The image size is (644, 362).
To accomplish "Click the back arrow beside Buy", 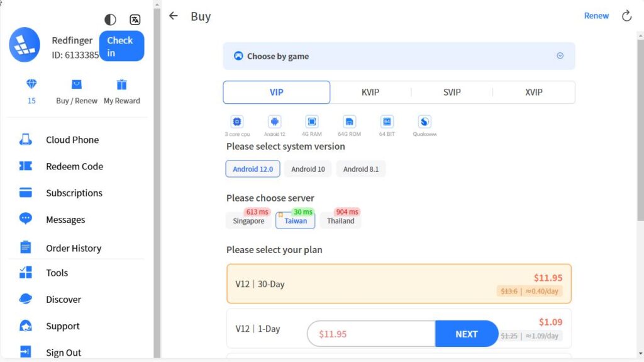I will 174,16.
